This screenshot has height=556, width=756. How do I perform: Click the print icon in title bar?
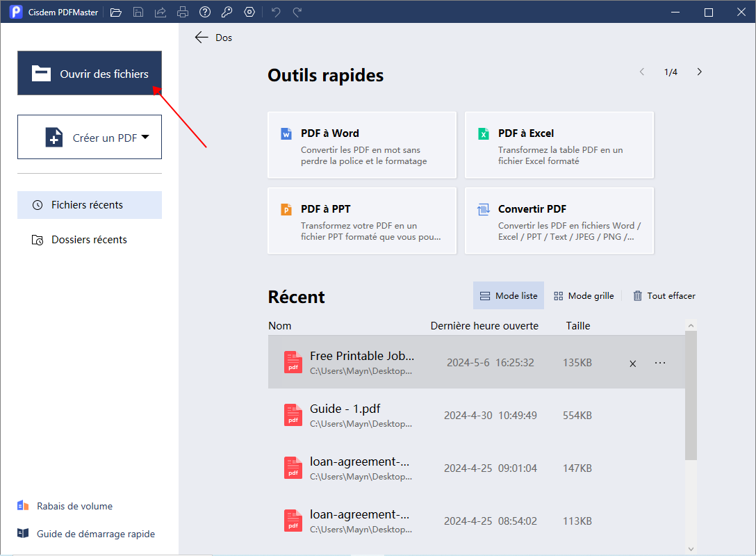pos(183,12)
